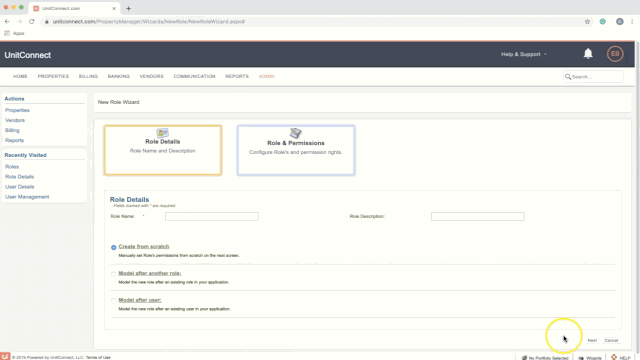The width and height of the screenshot is (640, 360).
Task: Open the ADMIN menu
Action: pyautogui.click(x=266, y=76)
